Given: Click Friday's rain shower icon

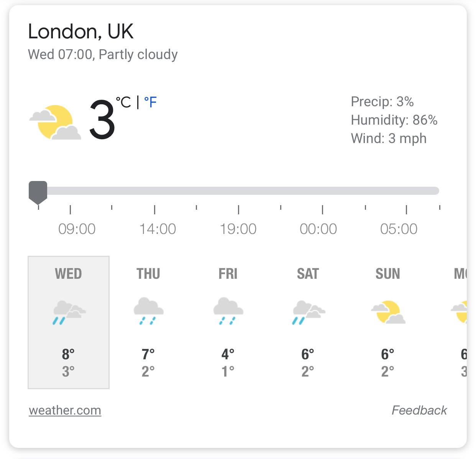Looking at the screenshot, I should (x=228, y=311).
